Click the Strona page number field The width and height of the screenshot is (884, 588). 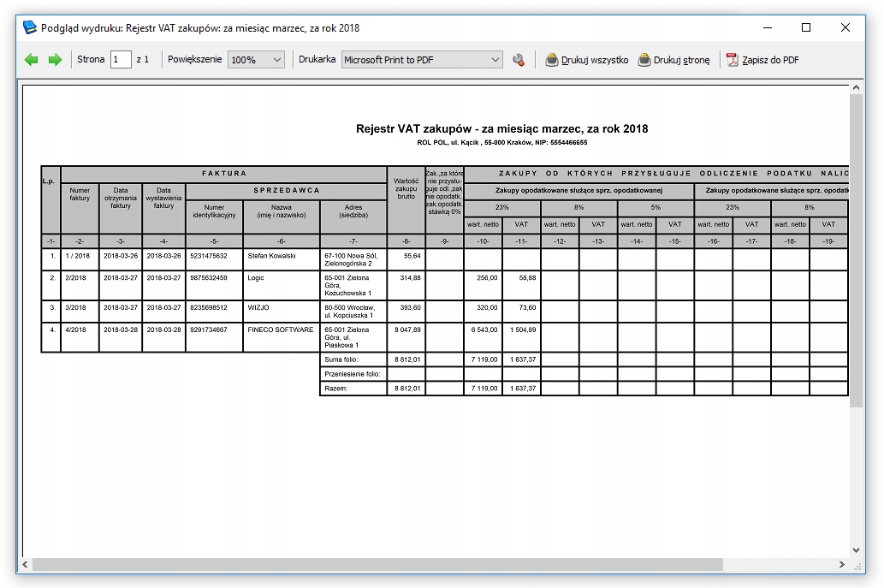(121, 60)
